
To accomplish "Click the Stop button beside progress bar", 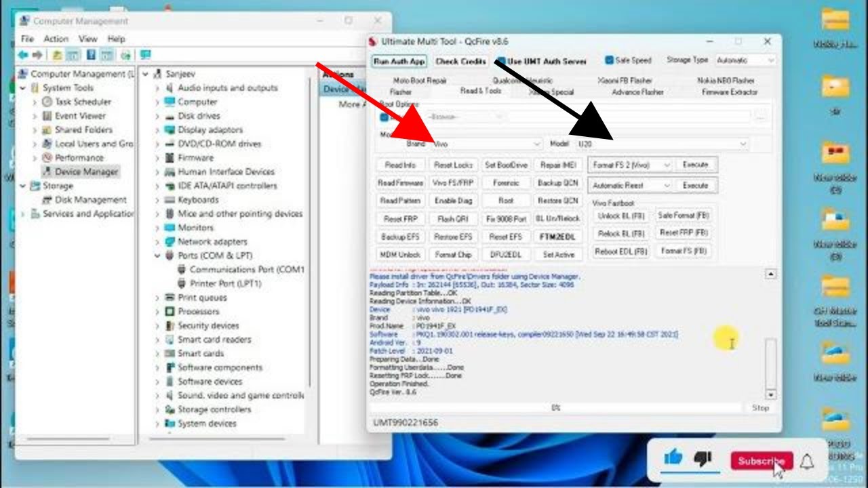I will point(760,408).
